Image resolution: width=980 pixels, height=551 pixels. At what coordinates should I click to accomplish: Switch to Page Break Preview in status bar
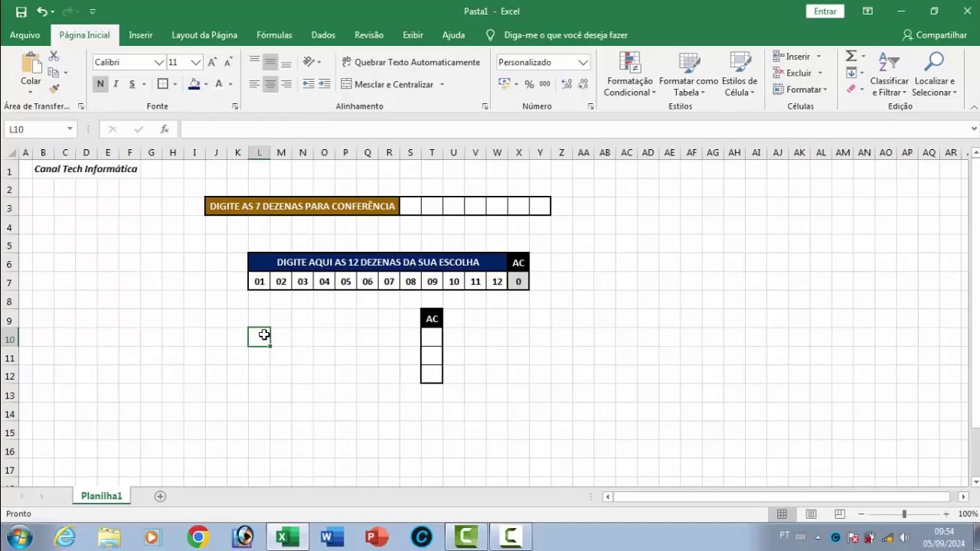tap(840, 514)
